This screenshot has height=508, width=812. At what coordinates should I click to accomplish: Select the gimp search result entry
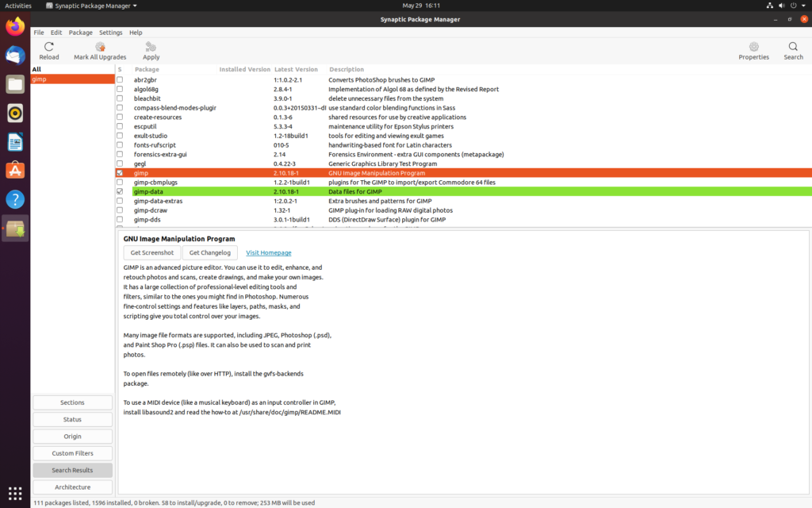pos(72,79)
